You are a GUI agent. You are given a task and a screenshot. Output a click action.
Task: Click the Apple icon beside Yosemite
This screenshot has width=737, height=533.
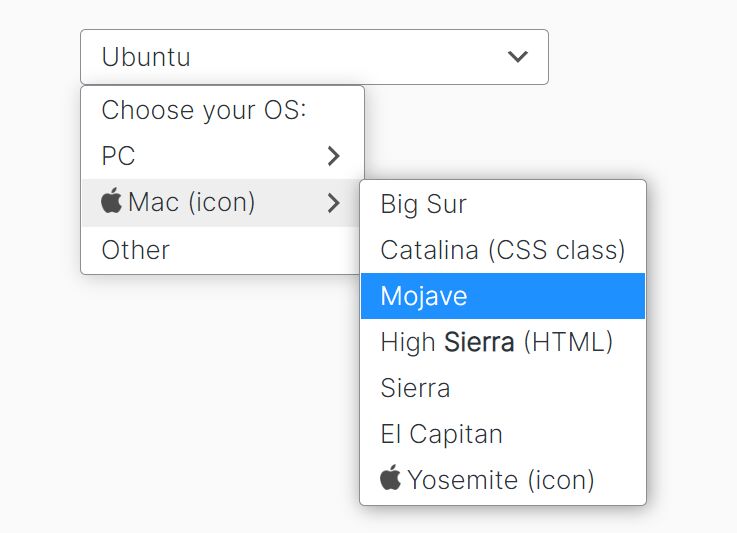tap(390, 478)
